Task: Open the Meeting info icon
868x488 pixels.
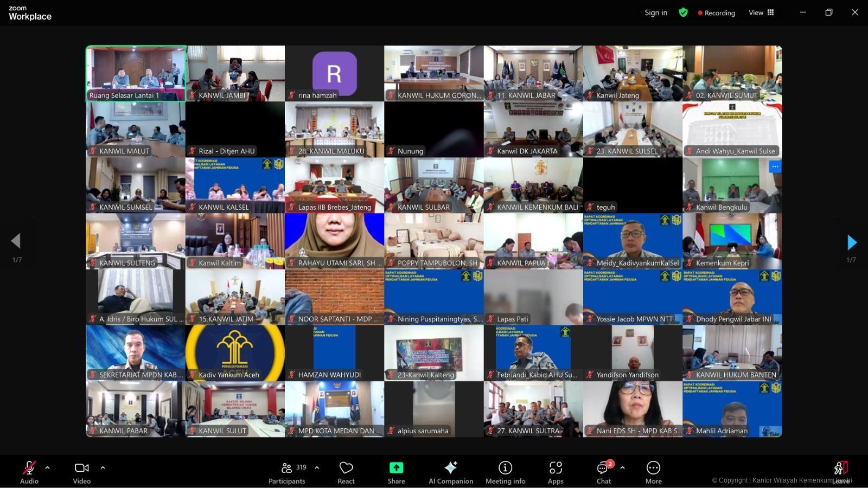Action: pyautogui.click(x=505, y=468)
